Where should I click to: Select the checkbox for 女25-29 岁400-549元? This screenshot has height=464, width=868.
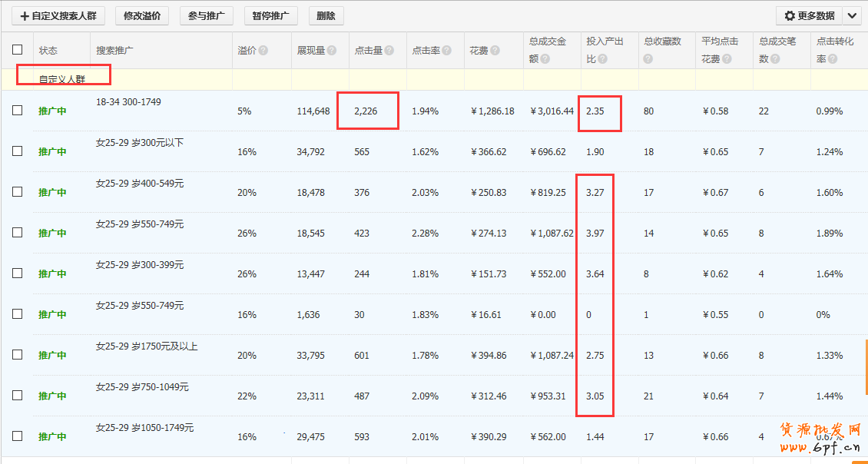click(x=18, y=192)
